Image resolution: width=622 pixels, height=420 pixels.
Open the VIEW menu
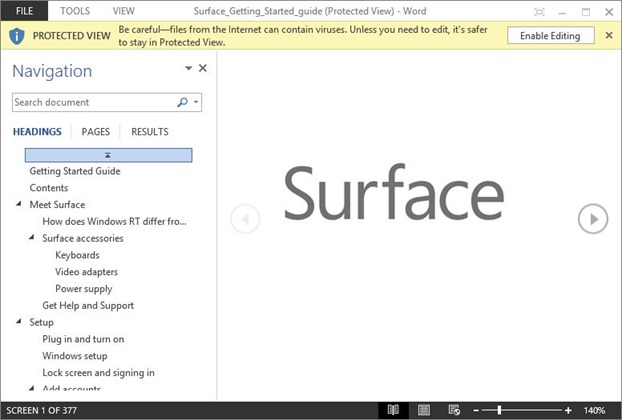point(124,11)
